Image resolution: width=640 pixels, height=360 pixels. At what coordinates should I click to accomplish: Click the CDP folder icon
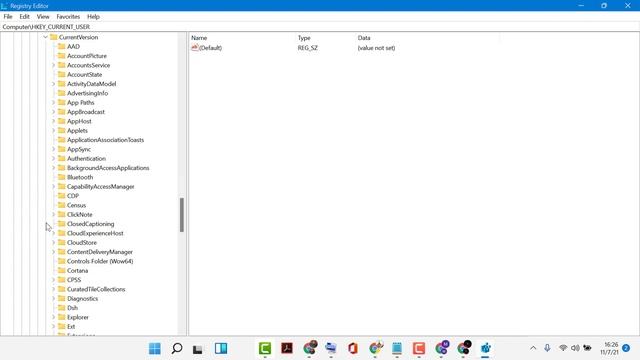point(62,196)
